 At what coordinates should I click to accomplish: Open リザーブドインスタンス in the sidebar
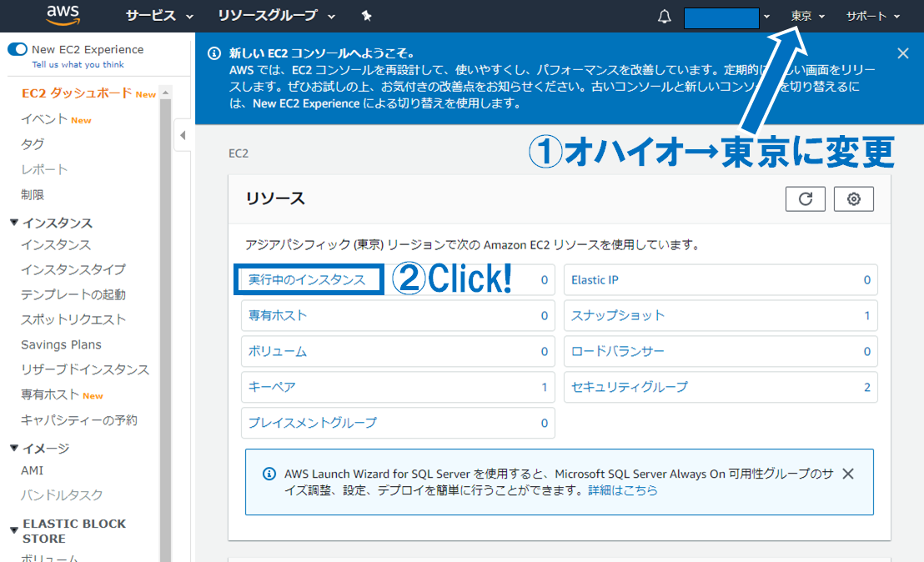tap(85, 370)
